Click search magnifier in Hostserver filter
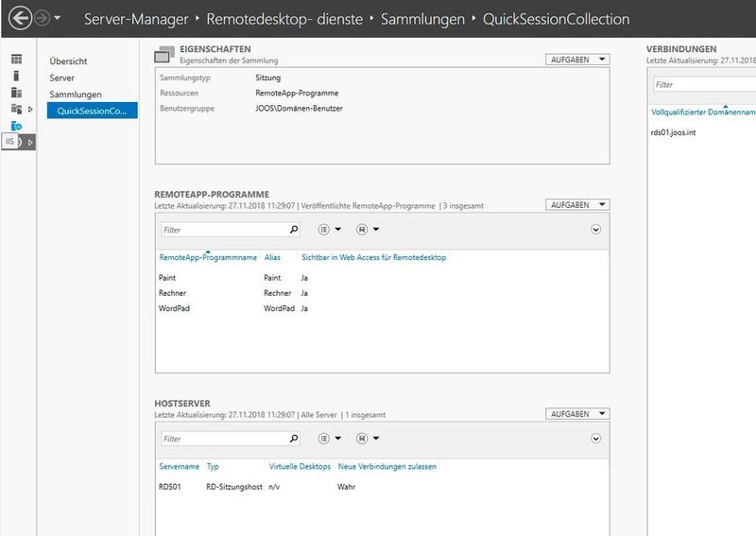756x536 pixels. [x=294, y=439]
